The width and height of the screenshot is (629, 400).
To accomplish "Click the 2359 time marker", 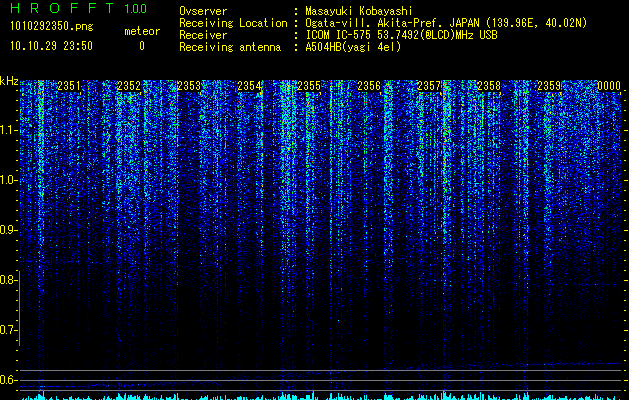I will tap(549, 86).
